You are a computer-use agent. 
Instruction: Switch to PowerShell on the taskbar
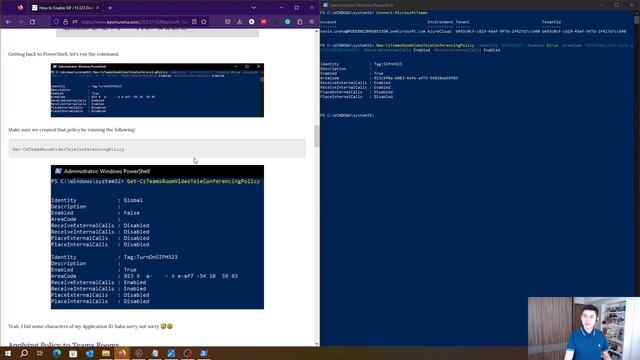click(x=204, y=353)
